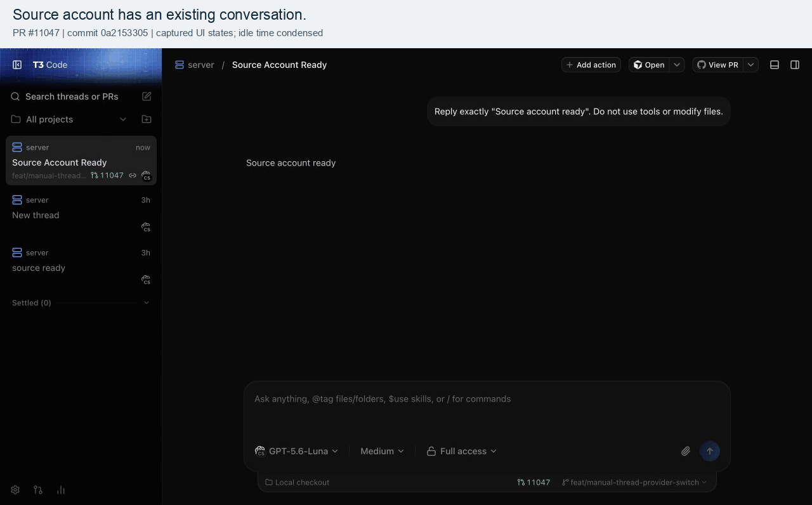Open the 'New thread' sidebar item
Viewport: 812px width, 505px height.
[81, 214]
